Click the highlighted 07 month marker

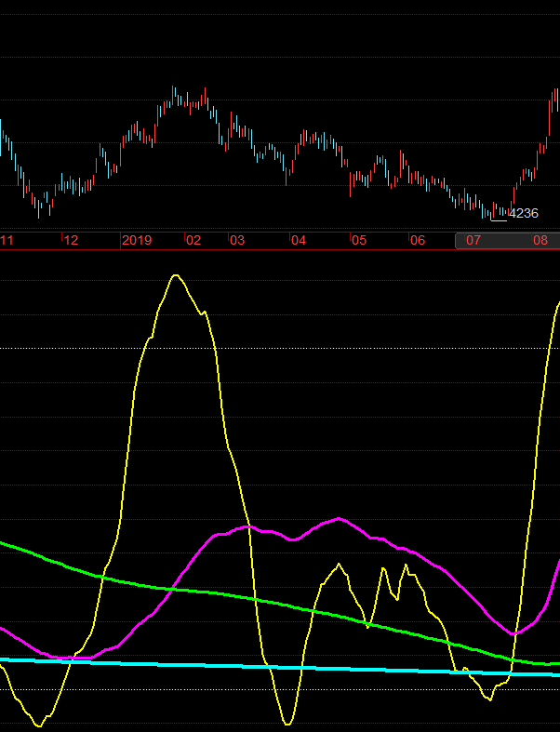click(473, 240)
